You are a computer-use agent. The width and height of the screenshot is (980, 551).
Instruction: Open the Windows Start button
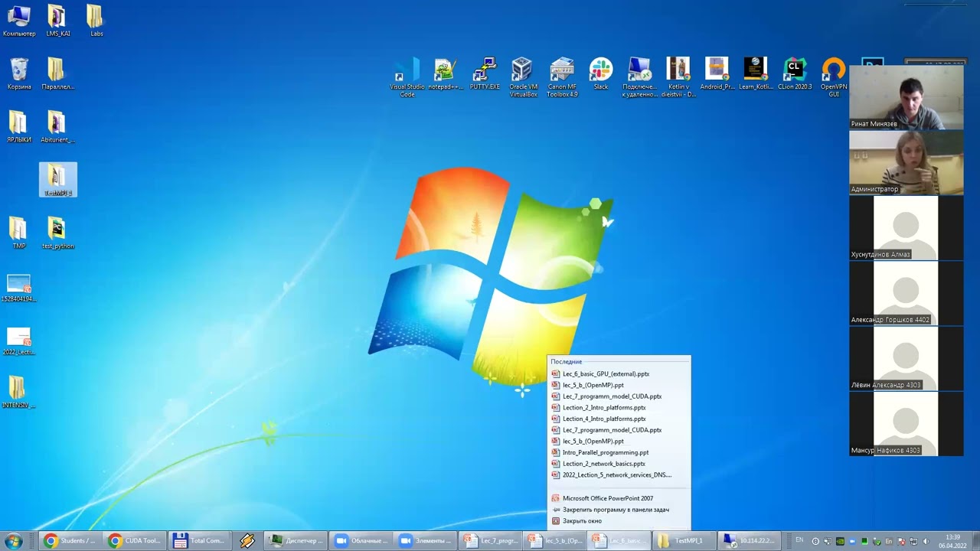pyautogui.click(x=13, y=541)
